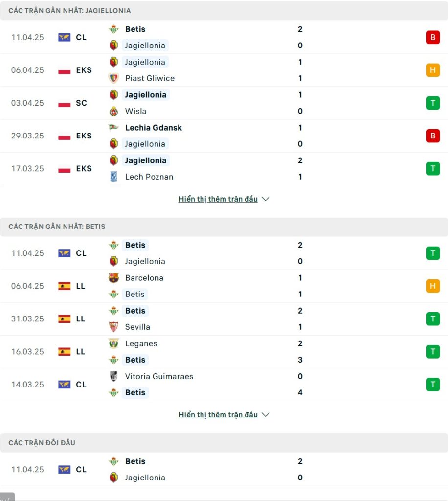Open 'Hiển thị thêm trận đấu' under Betis section
This screenshot has width=448, height=501.
[x=218, y=415]
